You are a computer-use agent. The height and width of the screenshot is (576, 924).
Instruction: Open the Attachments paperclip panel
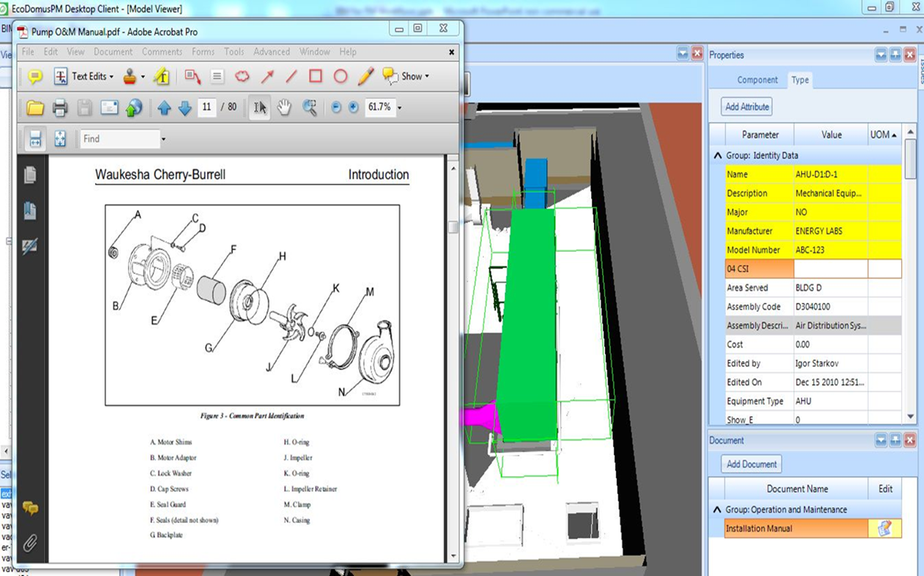[30, 543]
